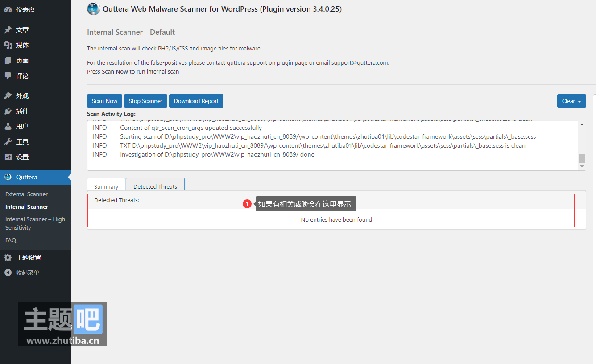Click scan log scrollbar up arrow
The image size is (596, 364).
coord(582,124)
